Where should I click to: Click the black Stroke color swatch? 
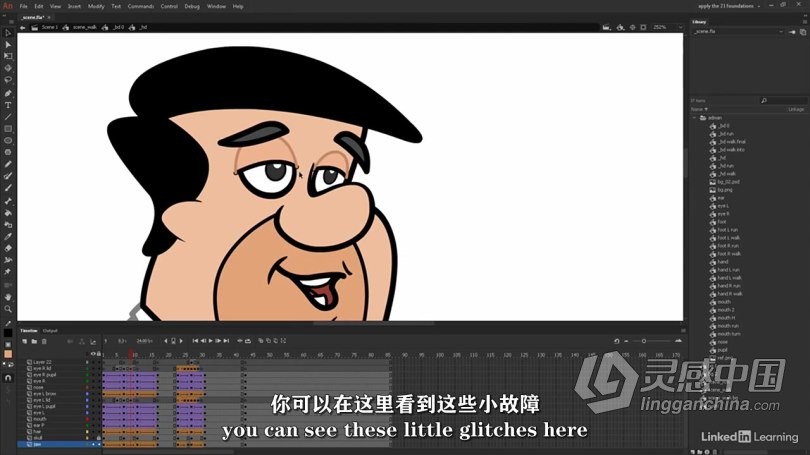pyautogui.click(x=8, y=333)
